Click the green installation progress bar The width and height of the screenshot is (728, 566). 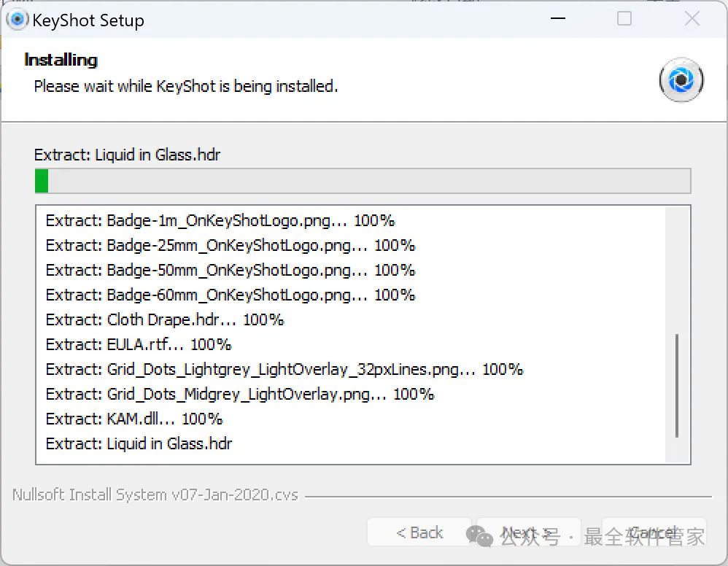pyautogui.click(x=363, y=181)
